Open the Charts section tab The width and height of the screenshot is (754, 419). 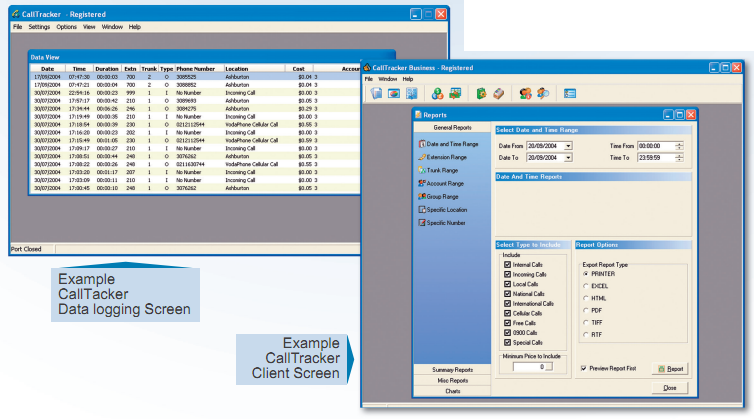452,391
